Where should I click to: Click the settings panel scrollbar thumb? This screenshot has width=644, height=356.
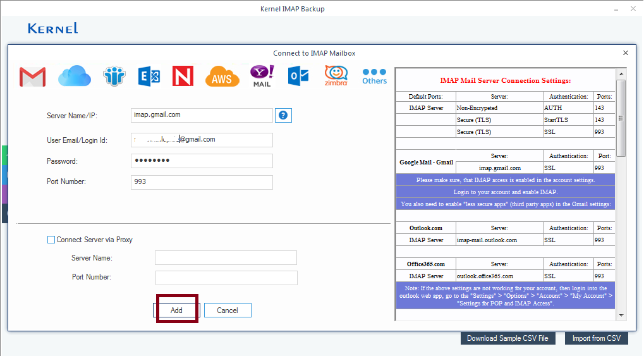click(x=621, y=118)
